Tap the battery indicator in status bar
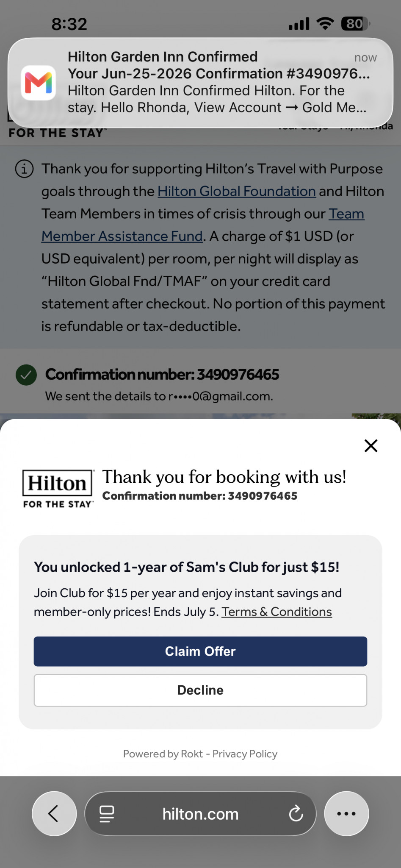The width and height of the screenshot is (401, 868). pyautogui.click(x=356, y=24)
